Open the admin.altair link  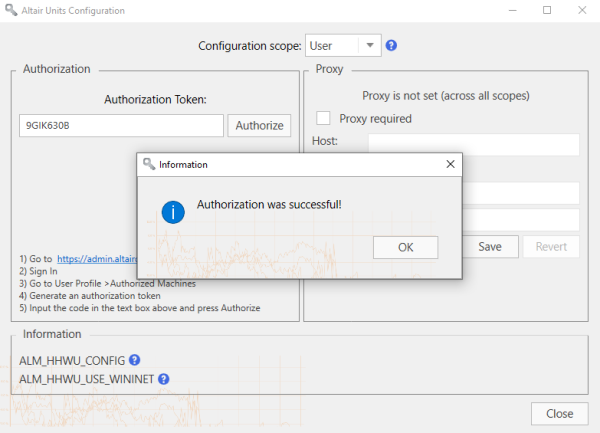(97, 259)
